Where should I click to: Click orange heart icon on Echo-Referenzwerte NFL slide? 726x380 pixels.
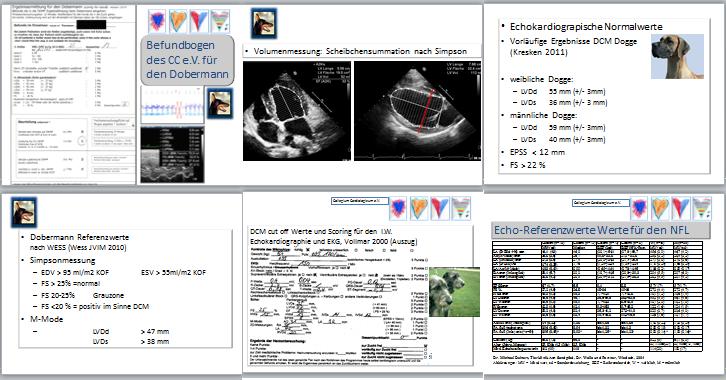click(660, 208)
